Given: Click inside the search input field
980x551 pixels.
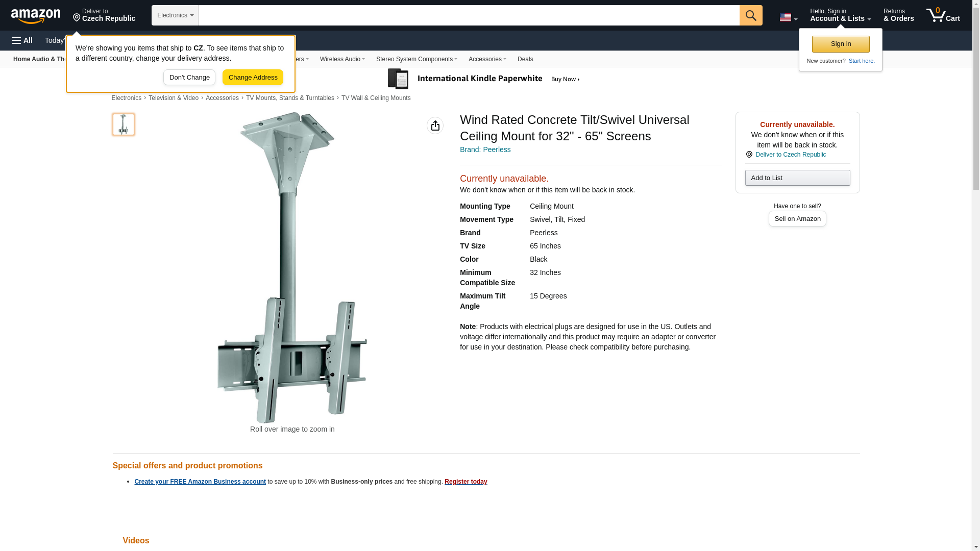Looking at the screenshot, I should (468, 15).
